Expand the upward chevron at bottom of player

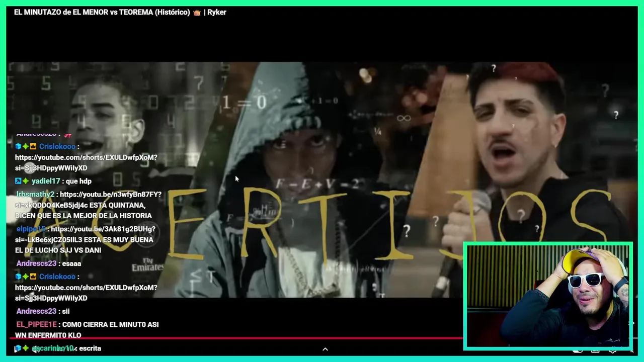pyautogui.click(x=325, y=349)
